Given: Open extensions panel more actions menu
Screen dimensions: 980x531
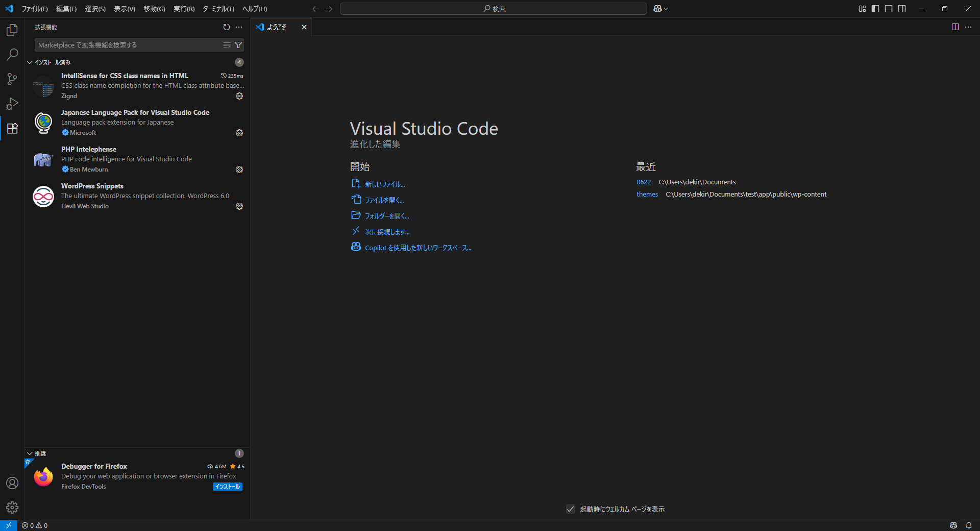Looking at the screenshot, I should 239,27.
